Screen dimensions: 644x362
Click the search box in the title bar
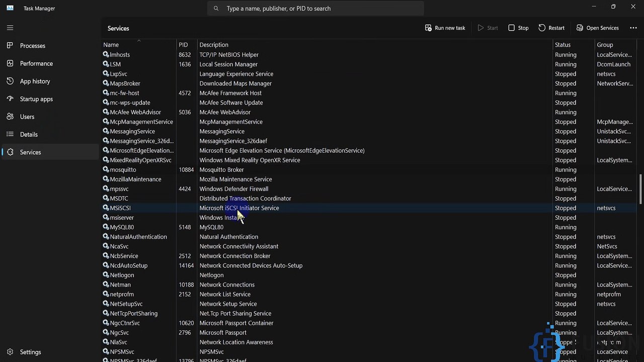click(x=315, y=9)
